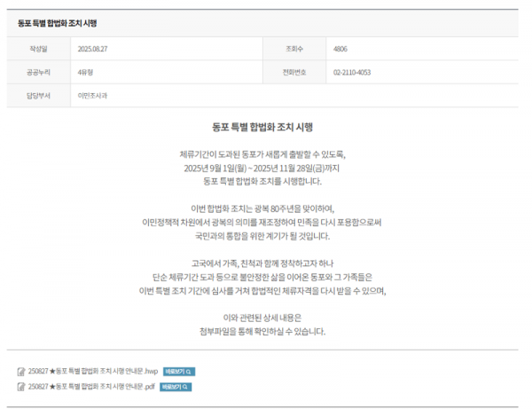Click the 작성일 label cell

click(39, 50)
